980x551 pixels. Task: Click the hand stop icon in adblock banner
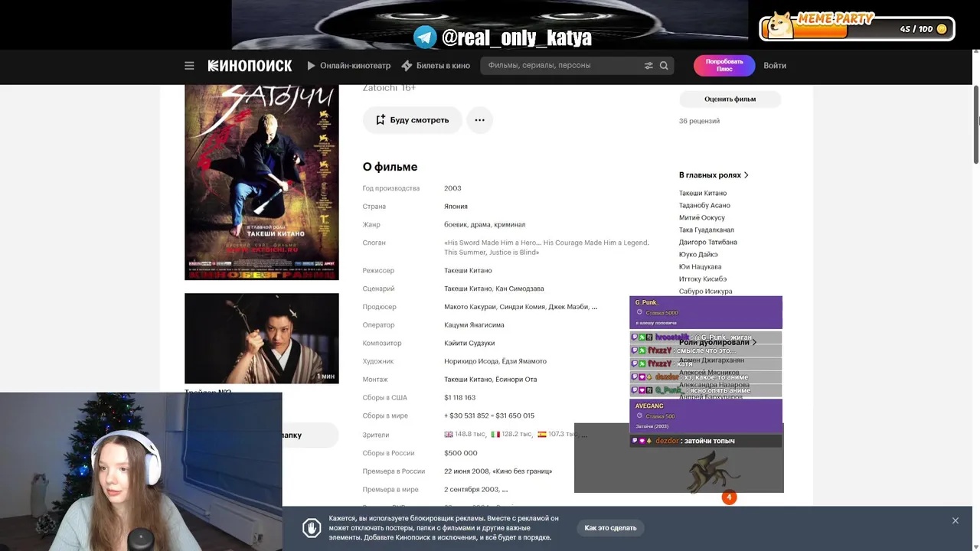(311, 528)
